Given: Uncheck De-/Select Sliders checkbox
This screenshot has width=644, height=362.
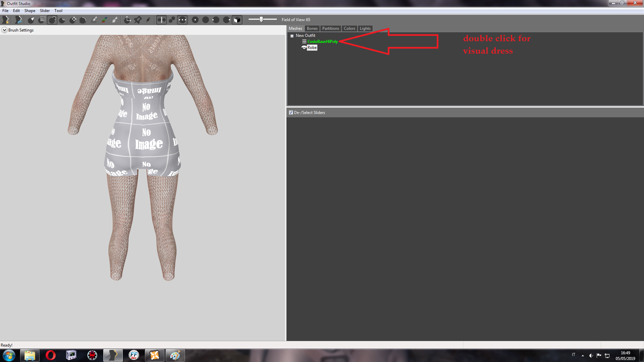Looking at the screenshot, I should coord(291,113).
